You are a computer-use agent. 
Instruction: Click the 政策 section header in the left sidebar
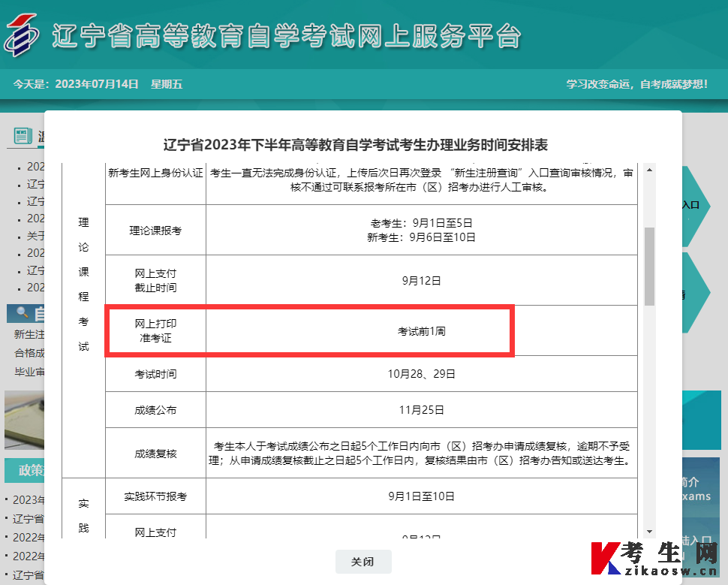pyautogui.click(x=25, y=470)
